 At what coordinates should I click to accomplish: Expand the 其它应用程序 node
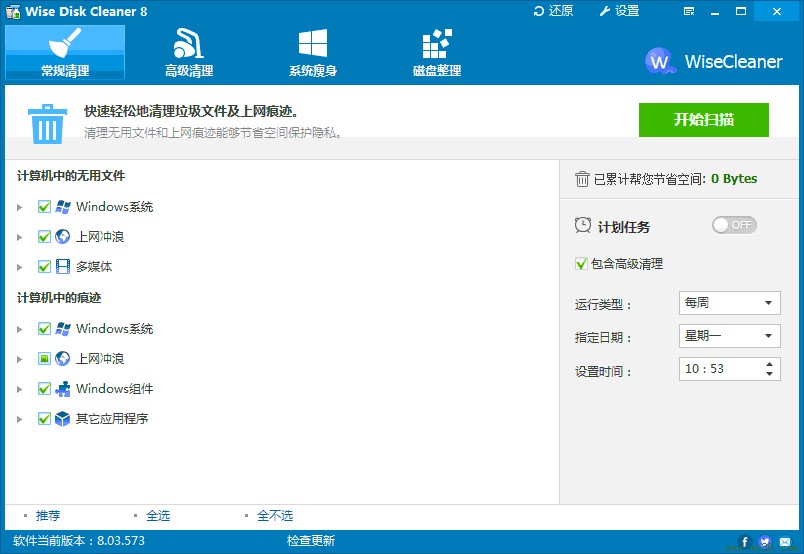tap(19, 419)
